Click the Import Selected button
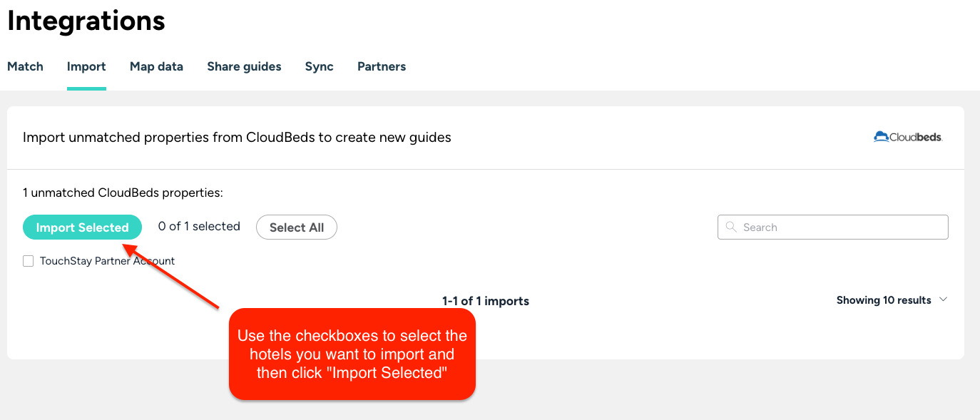 [x=82, y=227]
